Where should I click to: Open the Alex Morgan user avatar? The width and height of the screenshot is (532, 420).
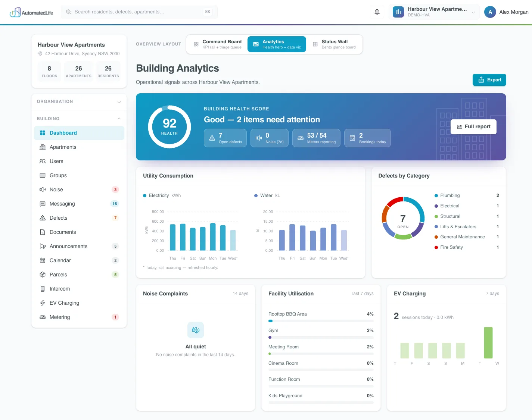point(490,12)
